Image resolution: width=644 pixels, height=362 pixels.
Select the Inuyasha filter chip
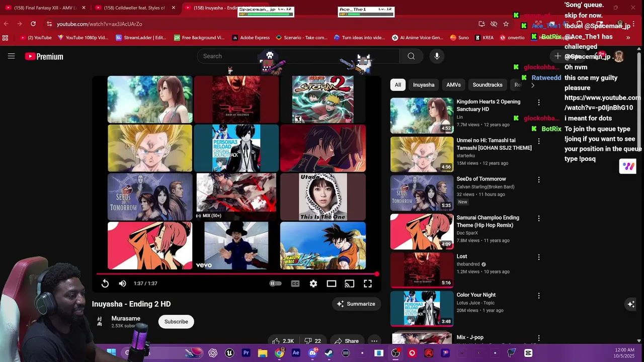tap(424, 85)
